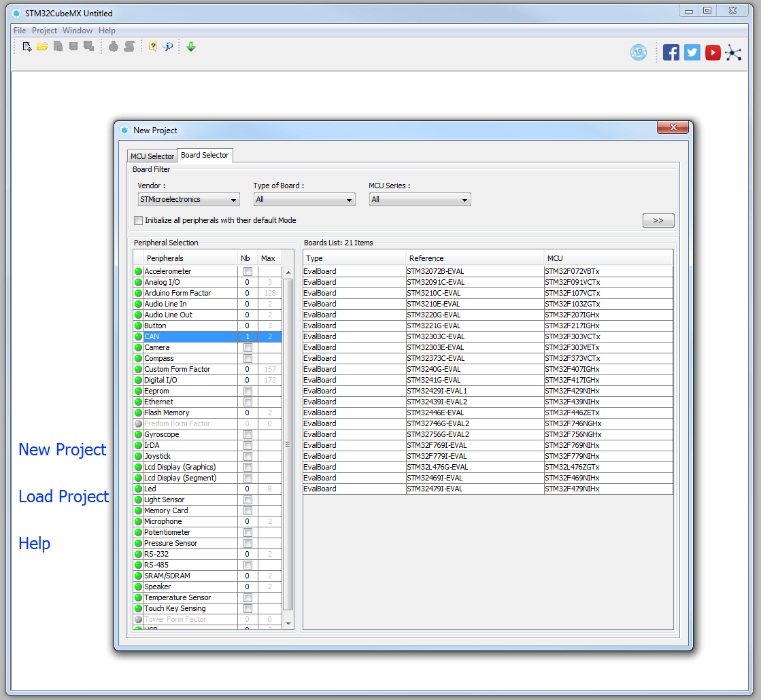Open the Project menu
The image size is (761, 700).
pos(44,30)
